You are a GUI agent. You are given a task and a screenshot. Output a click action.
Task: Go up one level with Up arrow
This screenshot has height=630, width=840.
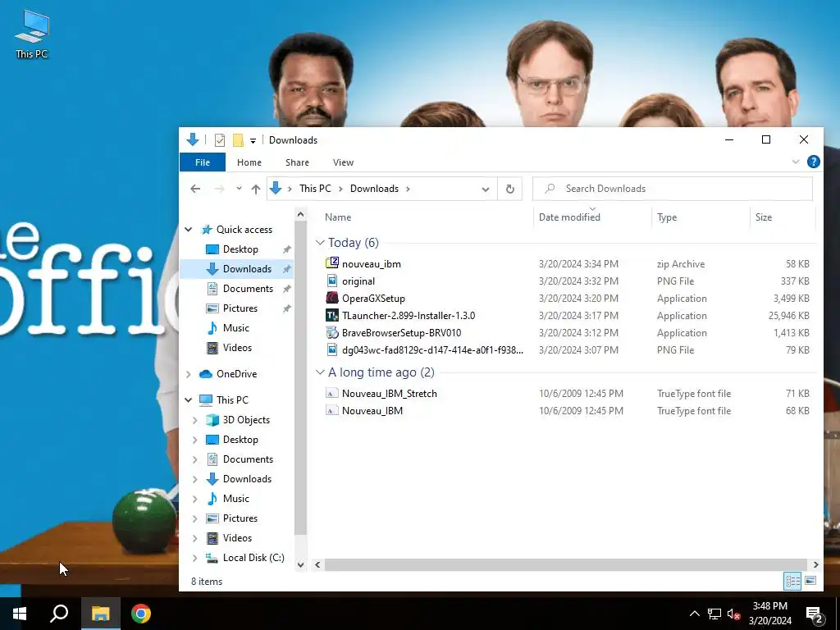pyautogui.click(x=256, y=189)
